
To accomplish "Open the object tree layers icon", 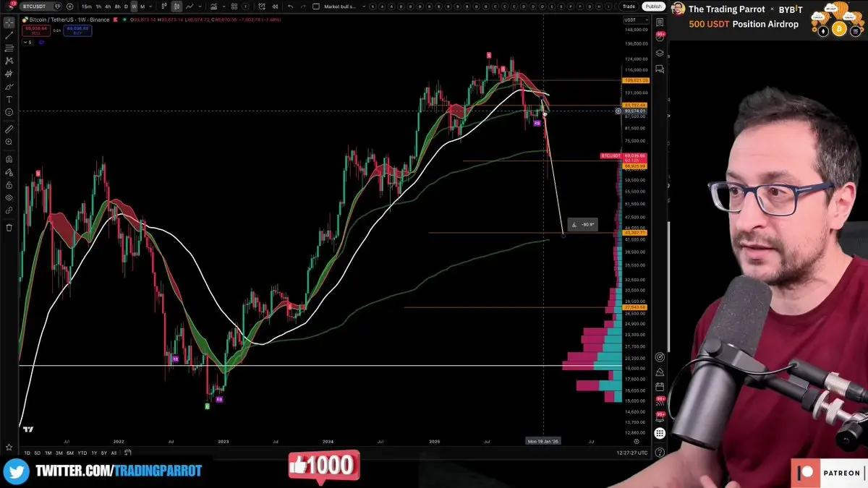I will click(660, 53).
